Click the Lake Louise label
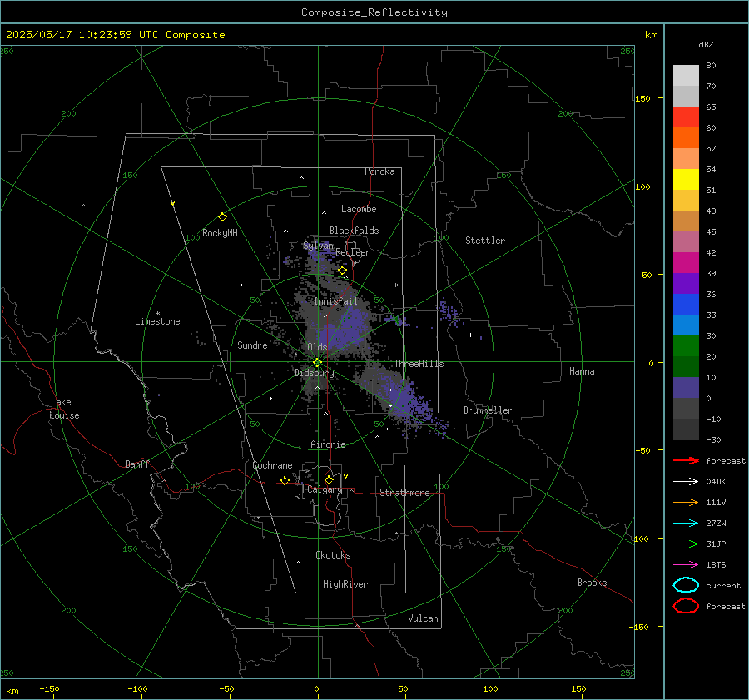 tap(64, 409)
